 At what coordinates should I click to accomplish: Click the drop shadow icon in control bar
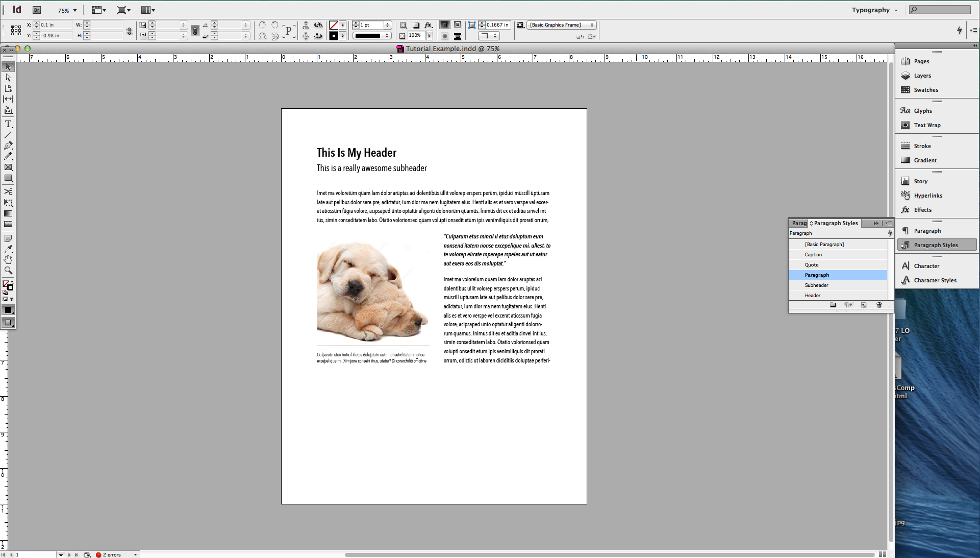[416, 25]
